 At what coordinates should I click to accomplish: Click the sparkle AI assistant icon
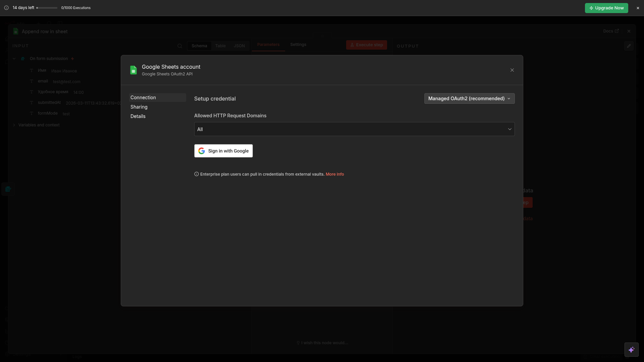pyautogui.click(x=631, y=350)
